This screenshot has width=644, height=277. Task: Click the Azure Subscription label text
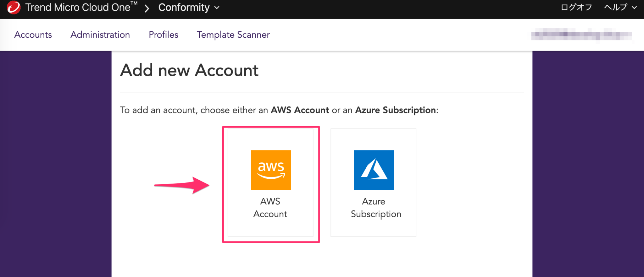375,207
